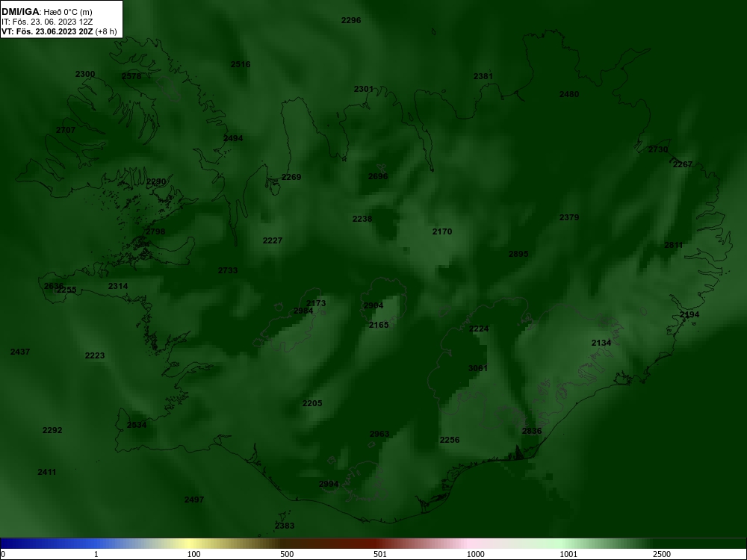Click the 1000 label on the color scale
The height and width of the screenshot is (560, 747).
(475, 554)
